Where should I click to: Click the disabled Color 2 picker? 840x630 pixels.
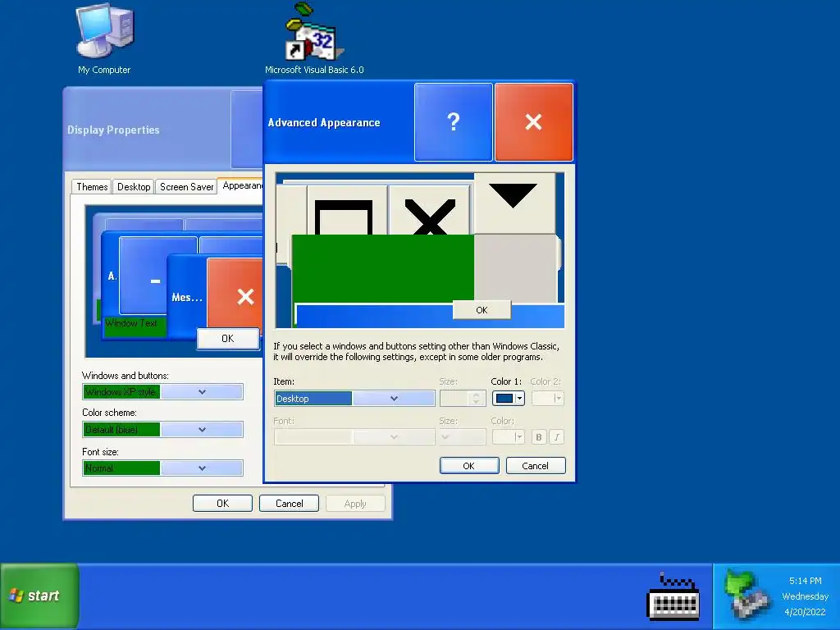548,399
